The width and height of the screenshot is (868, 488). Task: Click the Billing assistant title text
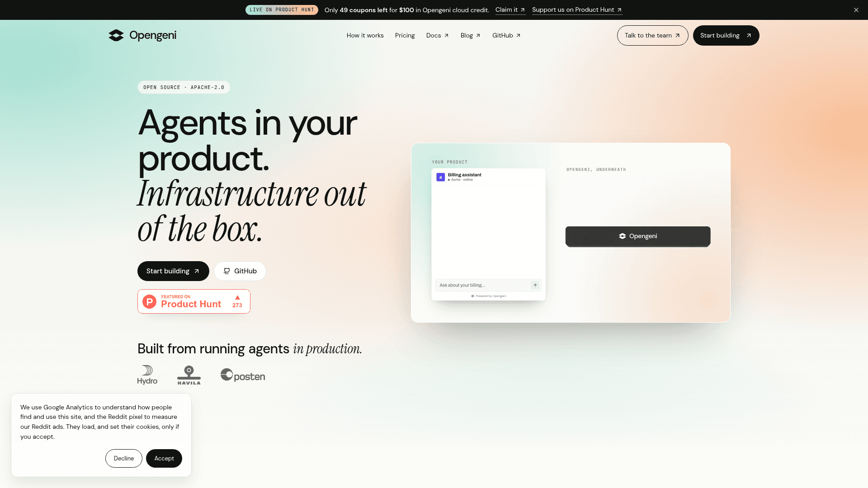coord(465,175)
